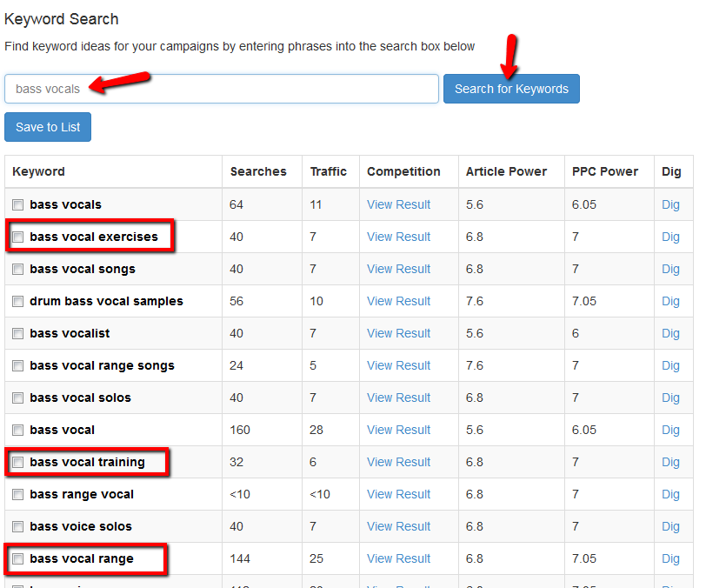Viewport: 706px width, 588px height.
Task: Open View Result for 'bass vocal songs'
Action: click(398, 269)
